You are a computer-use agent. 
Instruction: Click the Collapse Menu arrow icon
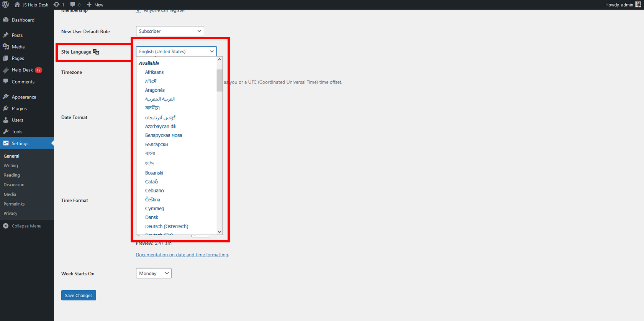(6, 226)
